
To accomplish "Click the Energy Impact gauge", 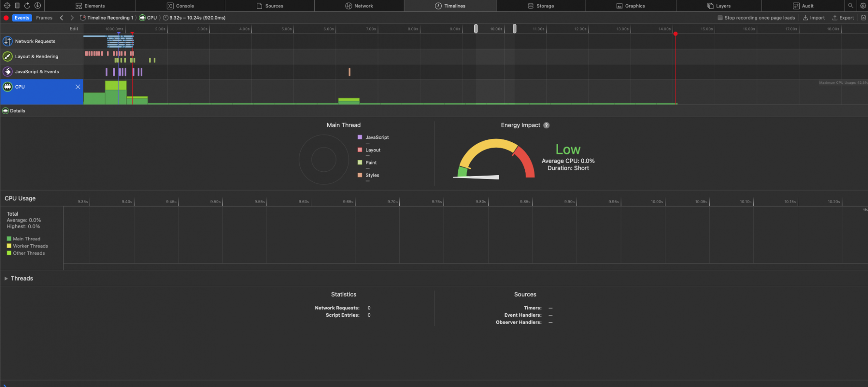I will pyautogui.click(x=494, y=159).
